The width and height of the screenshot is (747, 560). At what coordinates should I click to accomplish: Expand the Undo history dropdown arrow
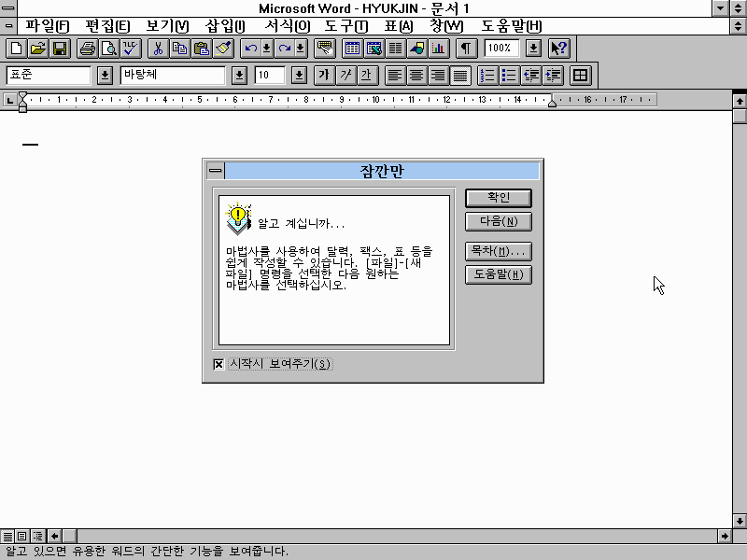coord(267,49)
